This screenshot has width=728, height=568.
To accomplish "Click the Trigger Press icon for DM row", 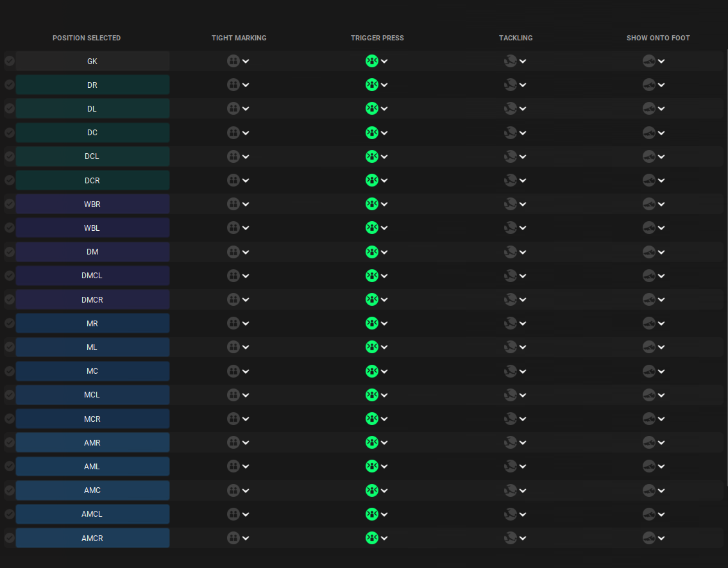I will [371, 252].
